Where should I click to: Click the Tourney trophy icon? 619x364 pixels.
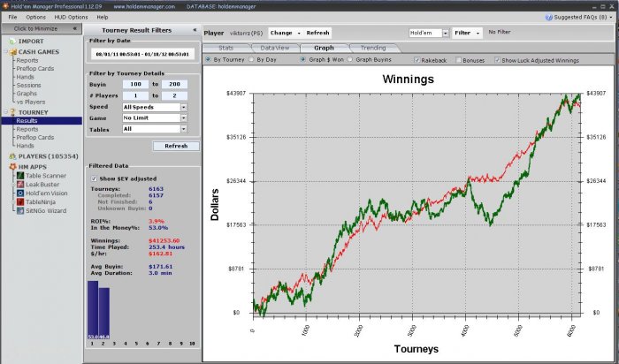tap(12, 112)
